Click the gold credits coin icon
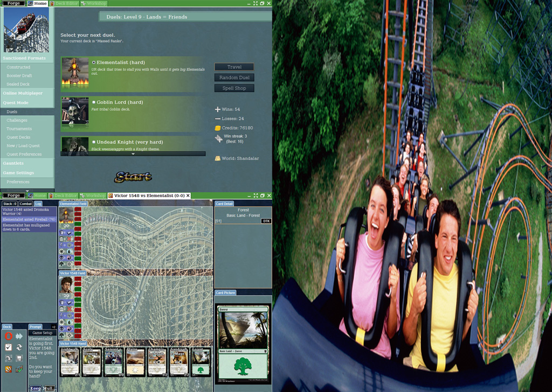 point(218,128)
